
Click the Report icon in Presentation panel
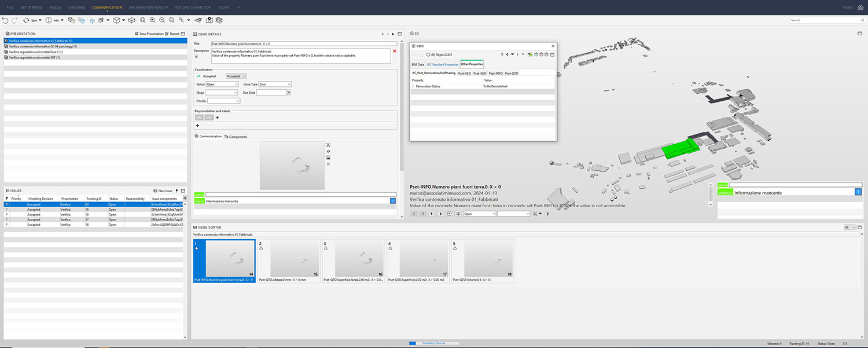coord(167,34)
